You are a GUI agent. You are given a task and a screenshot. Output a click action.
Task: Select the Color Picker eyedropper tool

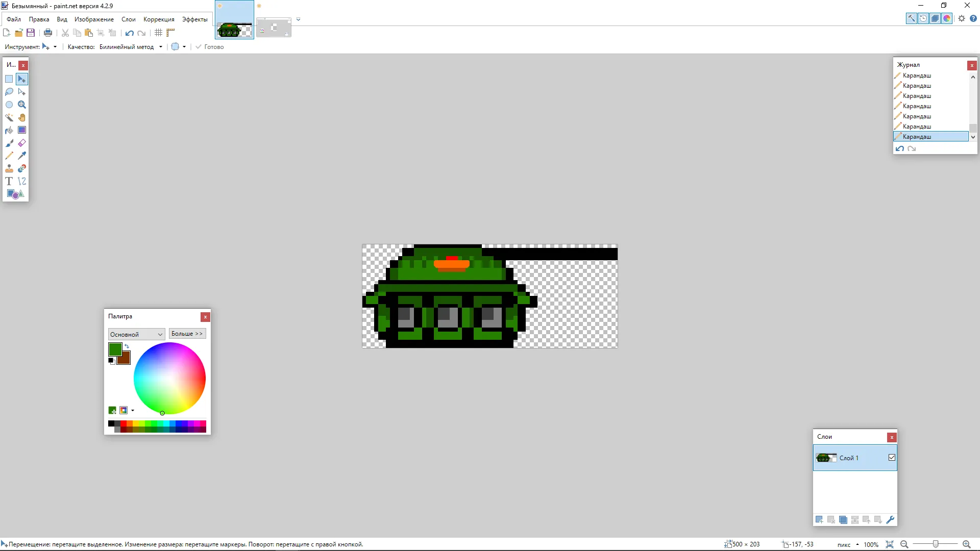[22, 156]
